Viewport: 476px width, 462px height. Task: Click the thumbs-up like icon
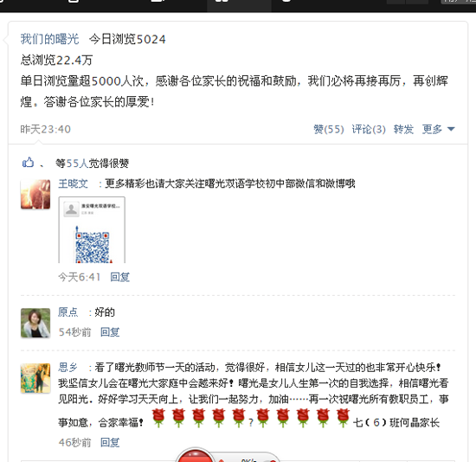click(28, 163)
